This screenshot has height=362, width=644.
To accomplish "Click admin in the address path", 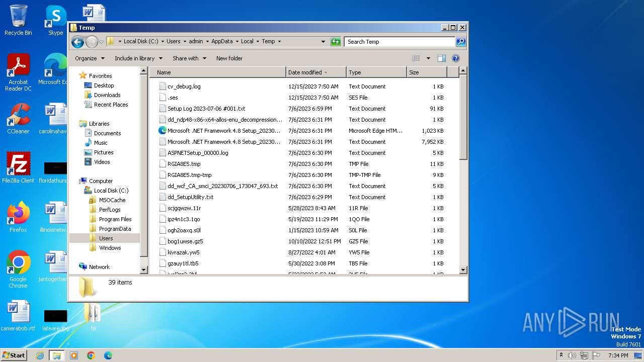I will [196, 42].
